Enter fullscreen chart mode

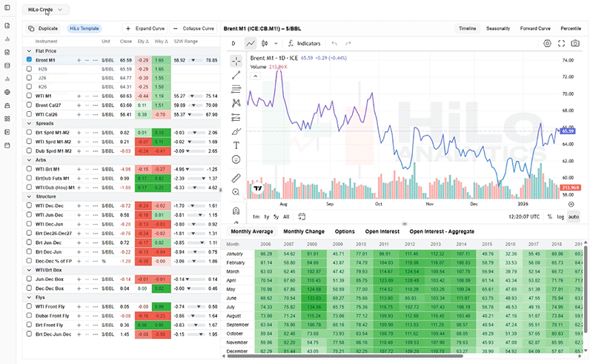tap(561, 44)
